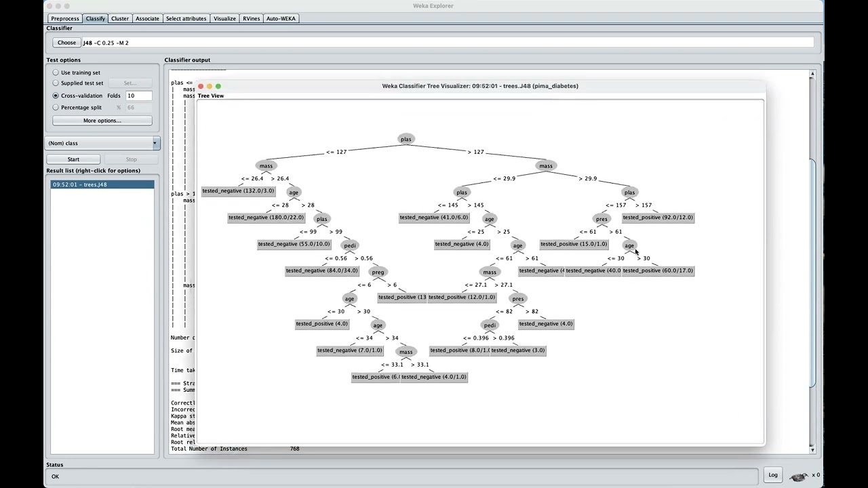This screenshot has height=488, width=868.
Task: Switch to the Preprocess tab
Action: point(65,18)
